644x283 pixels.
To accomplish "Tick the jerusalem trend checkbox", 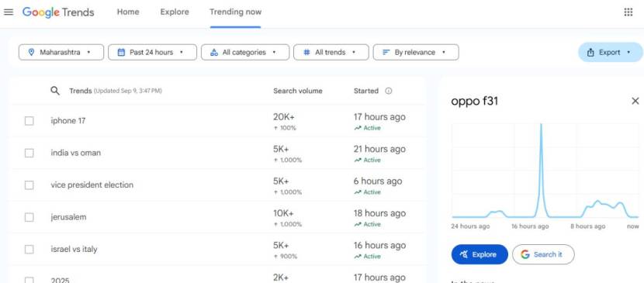I will pos(29,217).
